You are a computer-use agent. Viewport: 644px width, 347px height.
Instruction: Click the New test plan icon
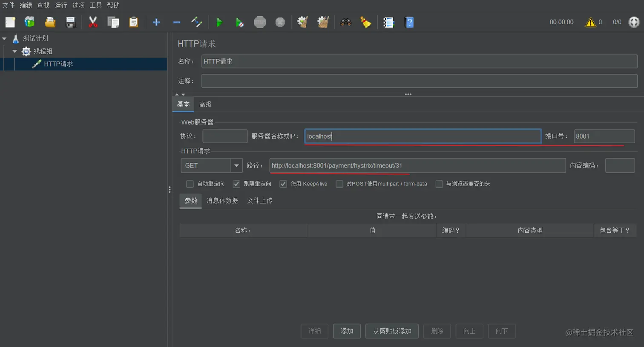10,22
